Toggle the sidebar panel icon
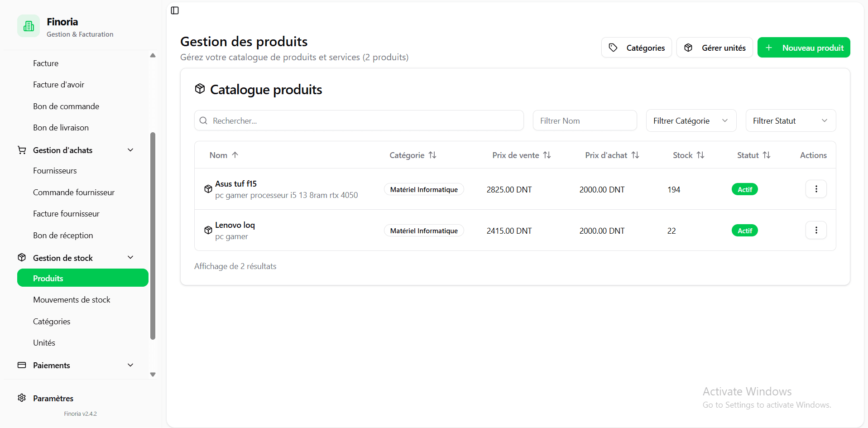Image resolution: width=868 pixels, height=428 pixels. click(175, 10)
